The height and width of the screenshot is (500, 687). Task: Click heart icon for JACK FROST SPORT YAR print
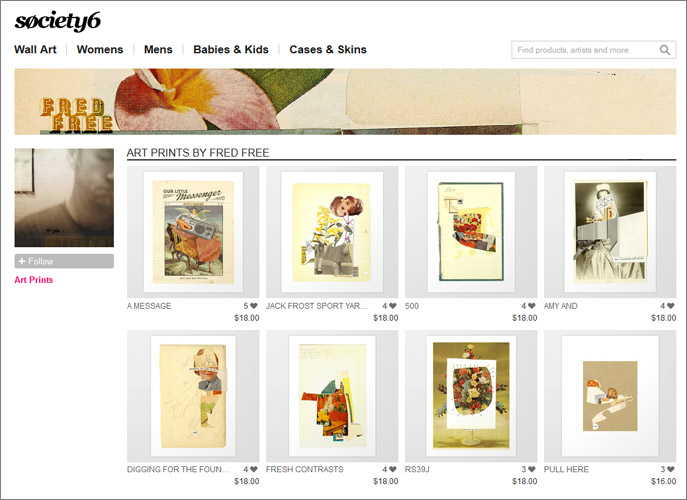[x=393, y=306]
